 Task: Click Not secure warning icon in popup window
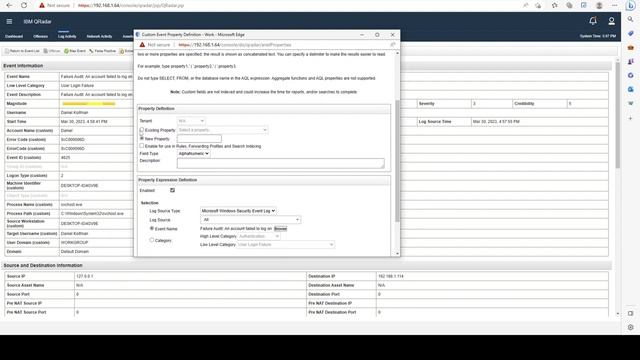click(x=142, y=44)
